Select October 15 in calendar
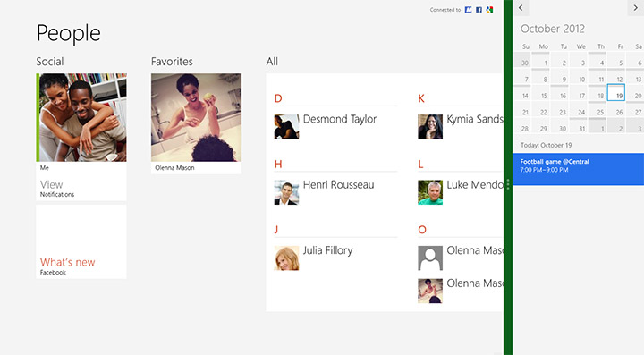Image resolution: width=644 pixels, height=355 pixels. (540, 92)
